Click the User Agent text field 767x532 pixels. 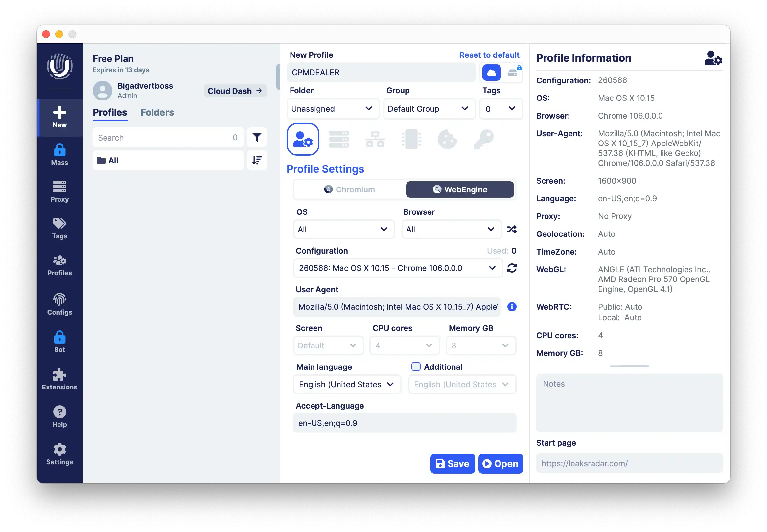(x=397, y=307)
